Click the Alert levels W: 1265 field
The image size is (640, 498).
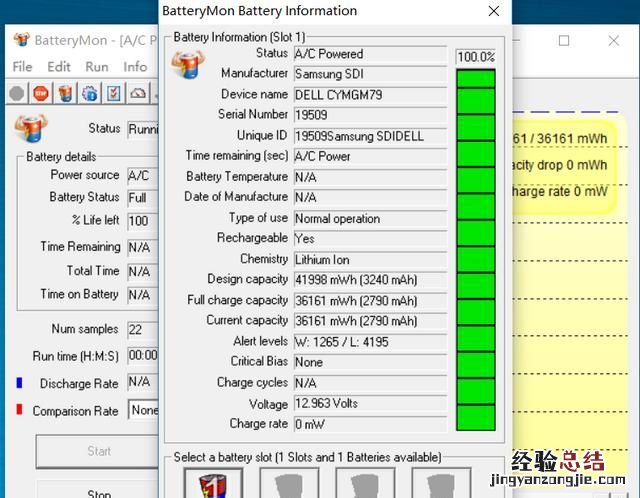pos(370,342)
